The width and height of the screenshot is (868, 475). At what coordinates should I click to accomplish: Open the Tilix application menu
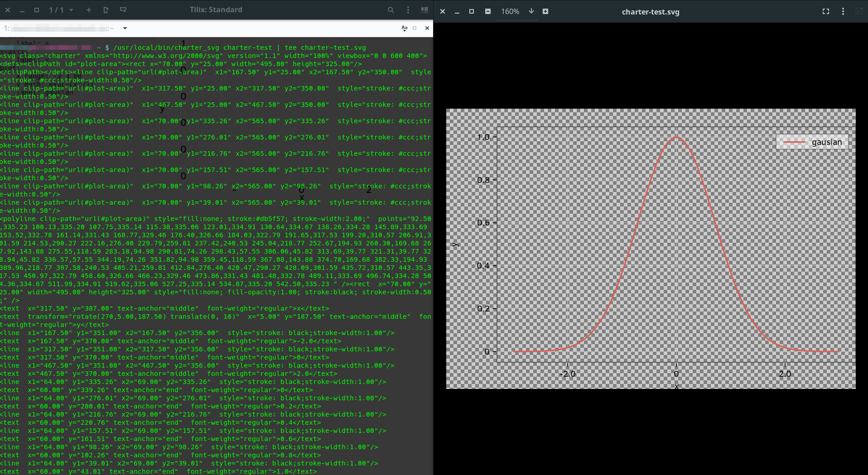click(x=407, y=10)
